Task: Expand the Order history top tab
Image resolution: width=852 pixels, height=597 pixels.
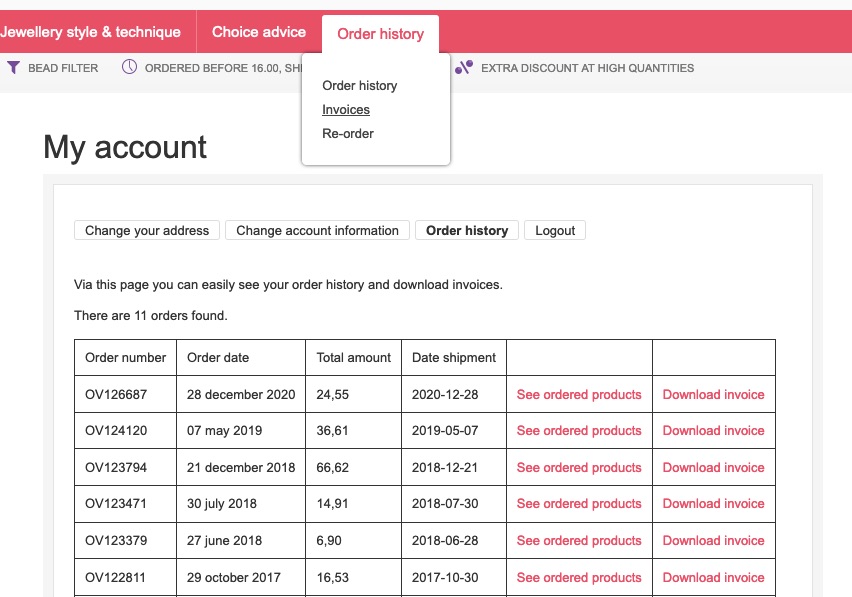Action: [x=380, y=34]
